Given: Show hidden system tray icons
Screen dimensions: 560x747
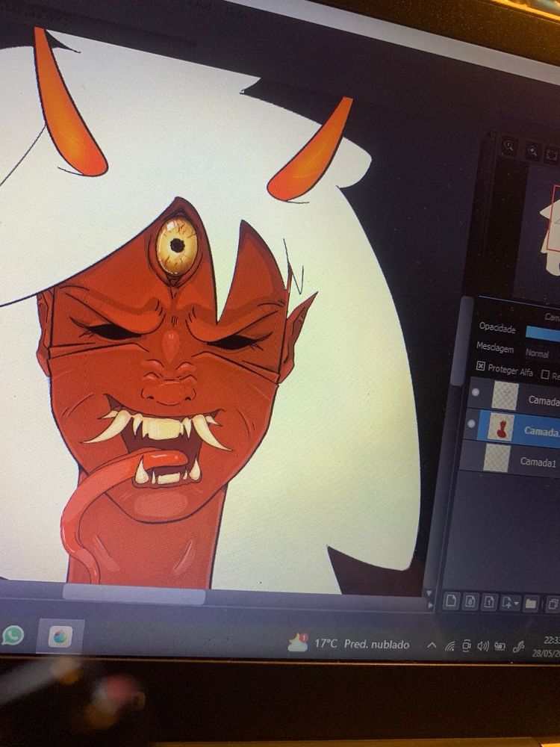Looking at the screenshot, I should click(432, 645).
